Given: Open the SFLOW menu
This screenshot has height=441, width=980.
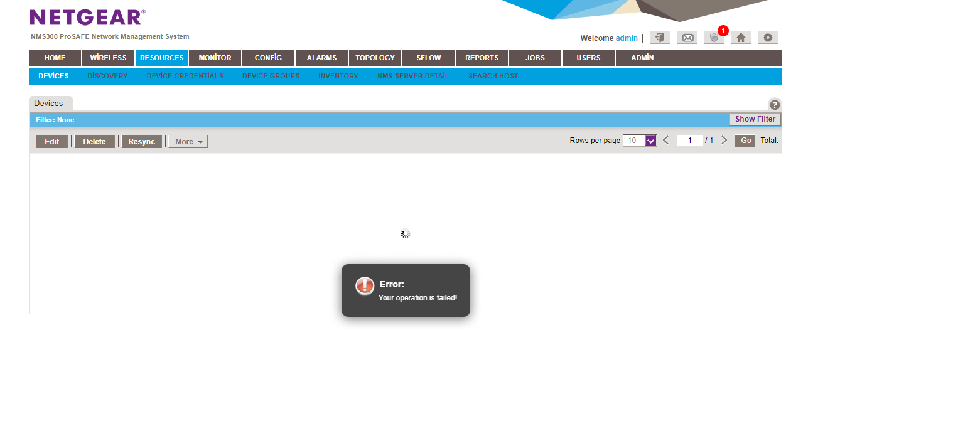Looking at the screenshot, I should [x=429, y=58].
